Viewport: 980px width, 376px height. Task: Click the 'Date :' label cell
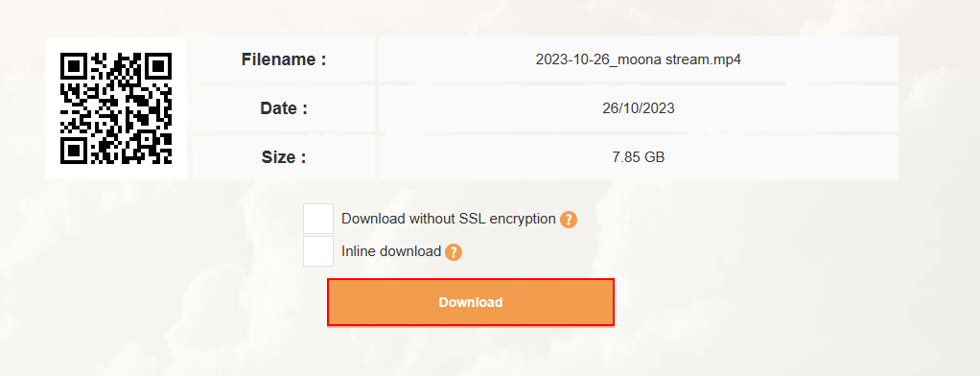click(284, 108)
